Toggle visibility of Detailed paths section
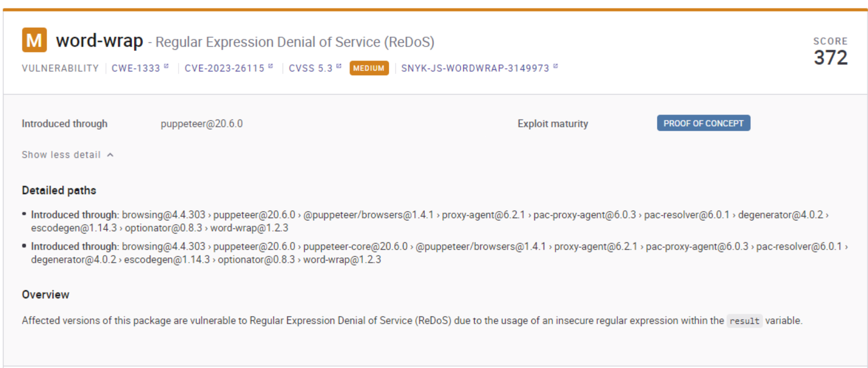 (x=58, y=190)
